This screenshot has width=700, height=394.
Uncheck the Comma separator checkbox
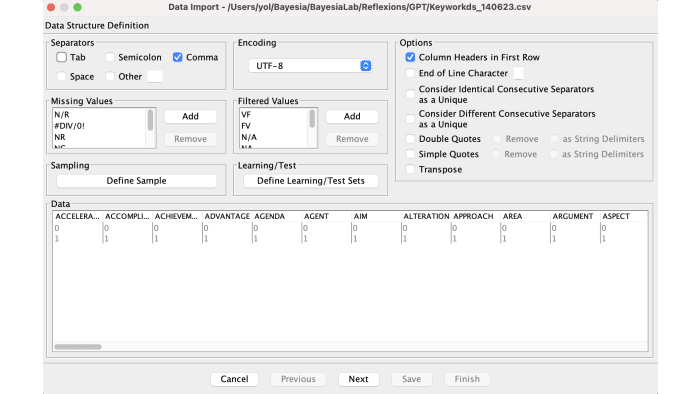tap(178, 57)
